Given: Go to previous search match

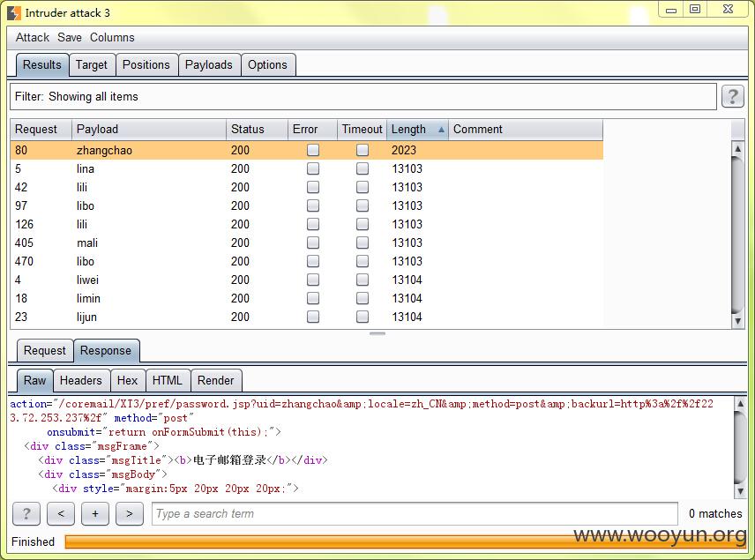Looking at the screenshot, I should tap(61, 514).
